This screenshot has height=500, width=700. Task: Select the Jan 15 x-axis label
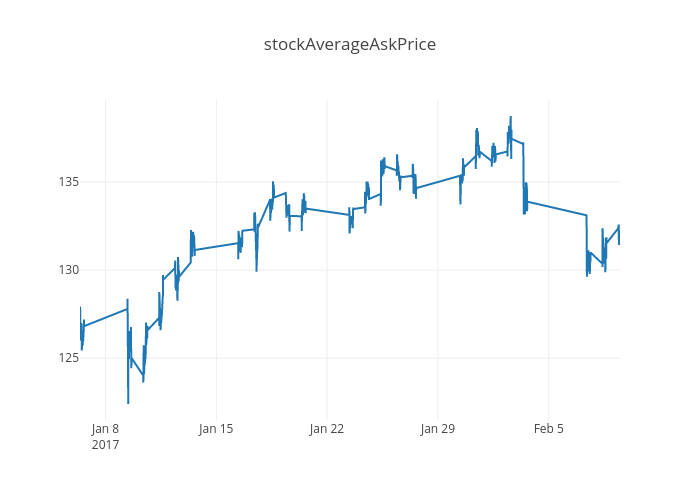(x=216, y=429)
